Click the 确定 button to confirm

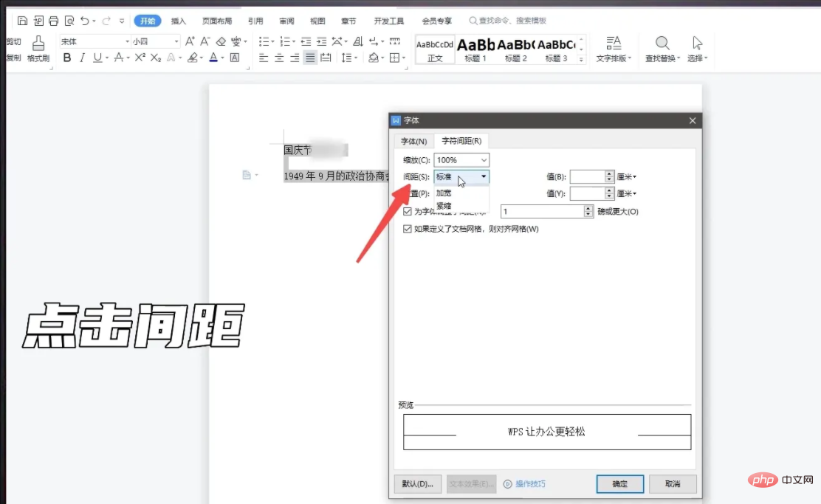coord(619,483)
